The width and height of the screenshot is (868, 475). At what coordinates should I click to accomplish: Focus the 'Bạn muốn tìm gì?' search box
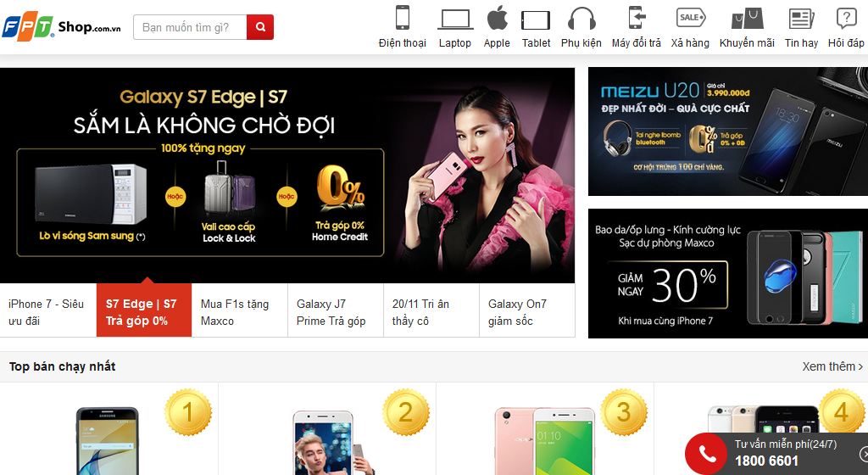coord(190,27)
